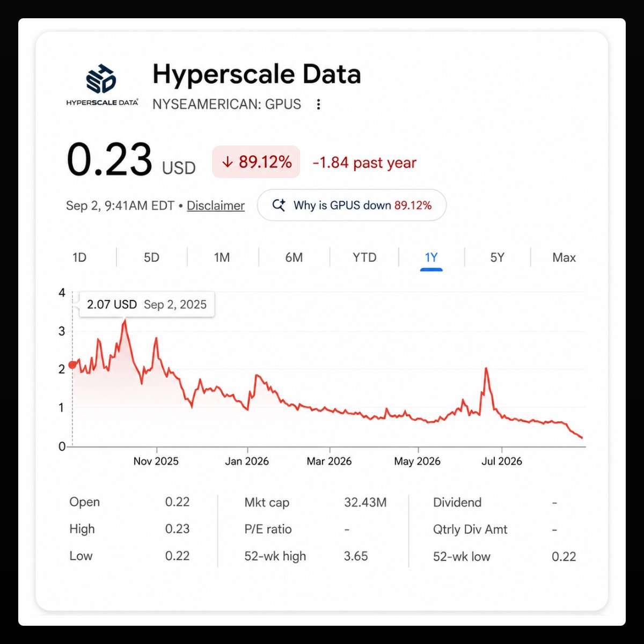Click the Hyperscale Data company logo
Viewport: 644px width, 644px height.
102,84
